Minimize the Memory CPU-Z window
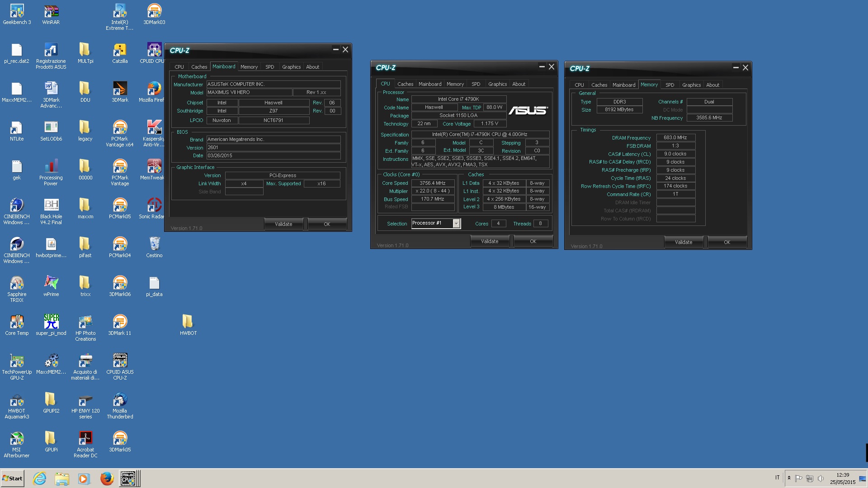 coord(736,68)
